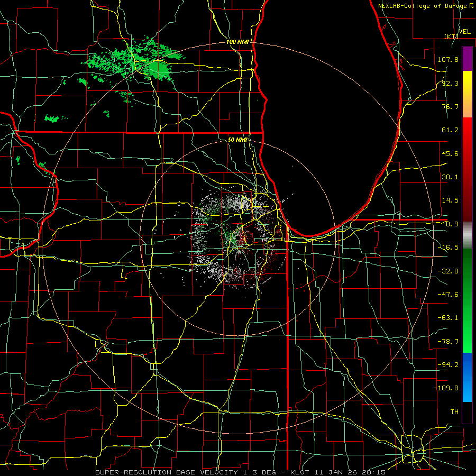The width and height of the screenshot is (476, 476).
Task: Select the -16.5 velocity scale value
Action: tap(448, 248)
